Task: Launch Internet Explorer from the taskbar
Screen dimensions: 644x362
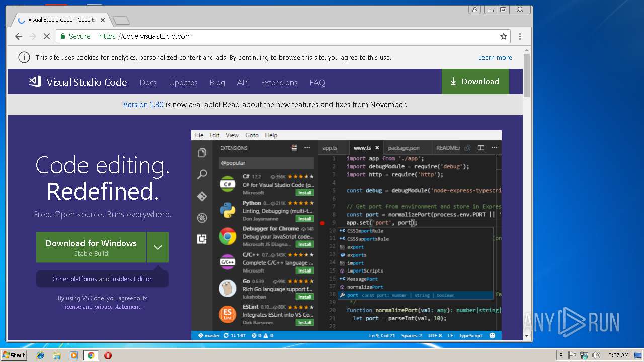Action: pyautogui.click(x=40, y=355)
